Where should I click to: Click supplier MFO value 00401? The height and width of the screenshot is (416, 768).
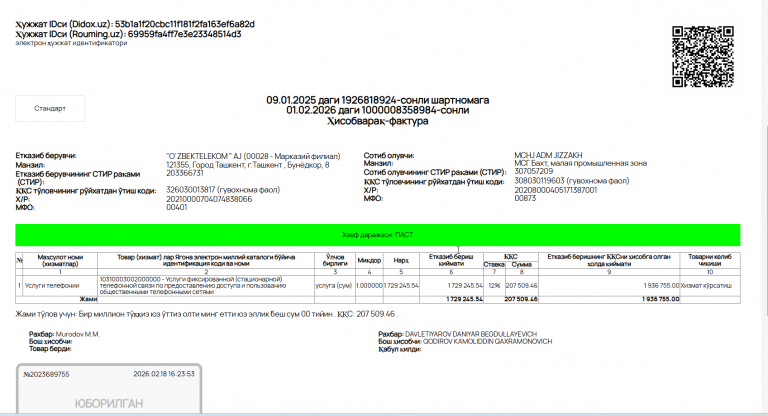click(x=176, y=207)
